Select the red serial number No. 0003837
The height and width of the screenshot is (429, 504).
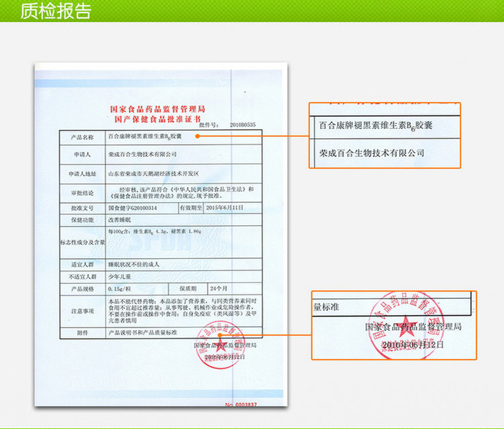click(x=241, y=404)
